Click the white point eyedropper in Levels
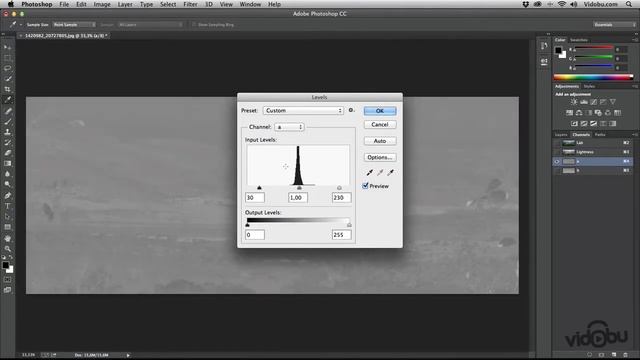The width and height of the screenshot is (640, 360). pyautogui.click(x=391, y=173)
